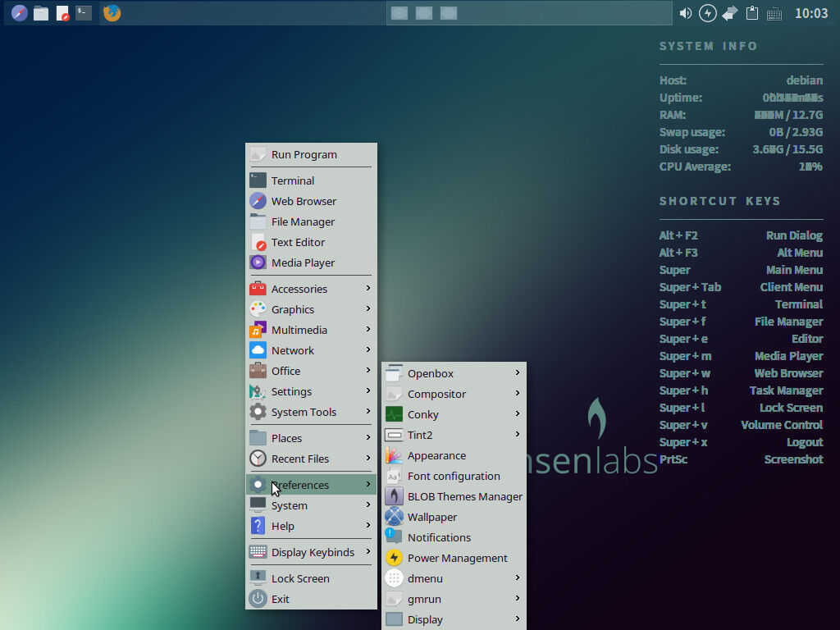Click the Notifications bubble icon

pos(394,537)
